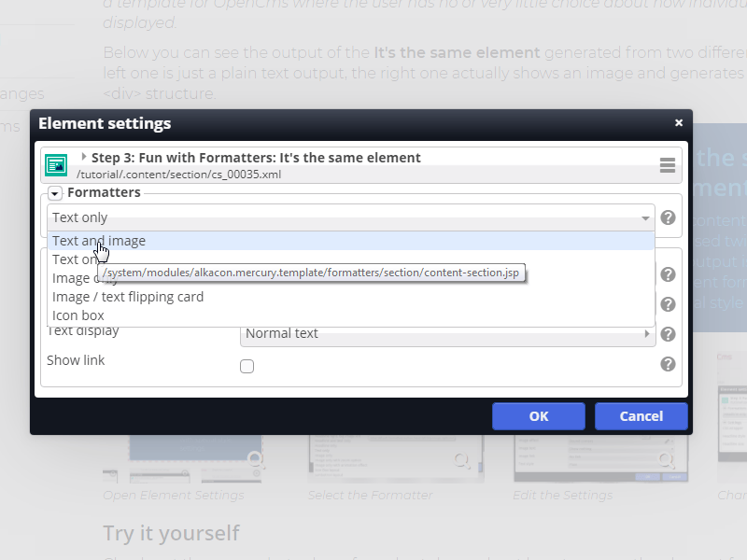Viewport: 747px width, 560px height.
Task: Choose the Icon box formatter
Action: [78, 315]
